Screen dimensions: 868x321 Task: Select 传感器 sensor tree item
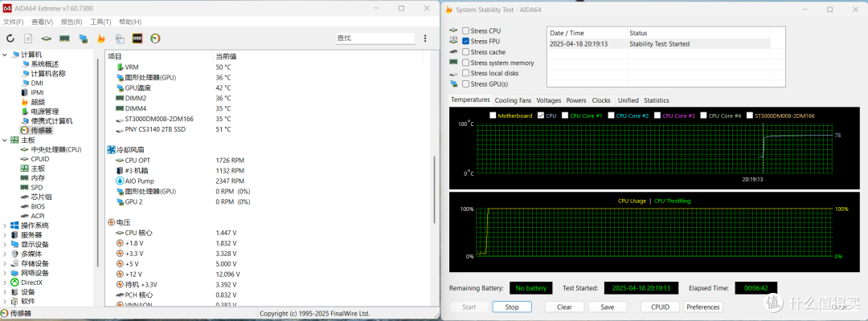(x=42, y=130)
